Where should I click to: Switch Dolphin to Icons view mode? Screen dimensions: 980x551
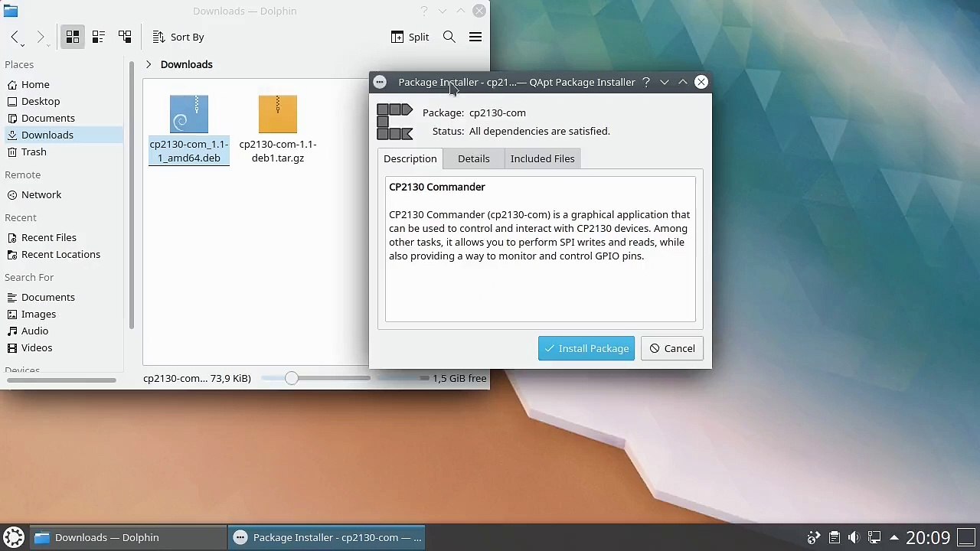73,37
